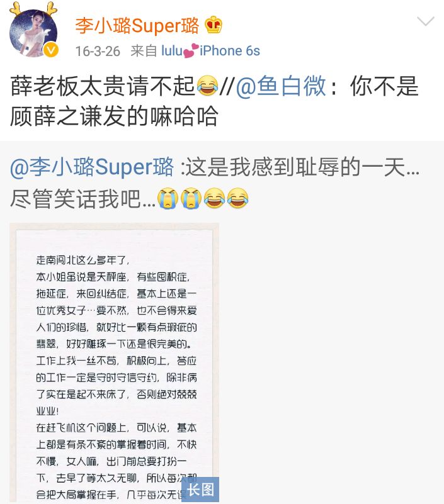Viewport: 444px width, 504px height.
Task: Tap the laughing-tears emoji after 请不起
Action: [x=207, y=86]
